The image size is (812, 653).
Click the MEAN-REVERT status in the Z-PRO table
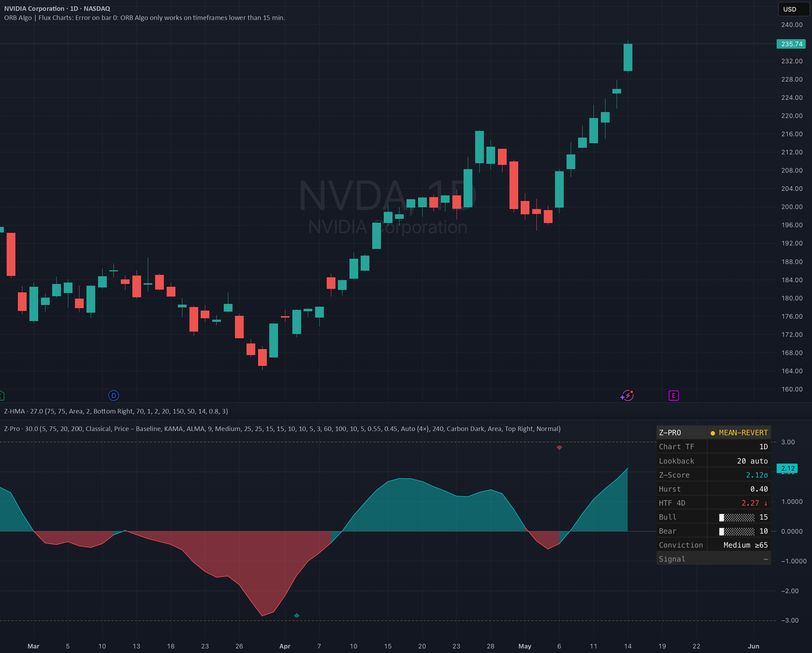pyautogui.click(x=739, y=432)
